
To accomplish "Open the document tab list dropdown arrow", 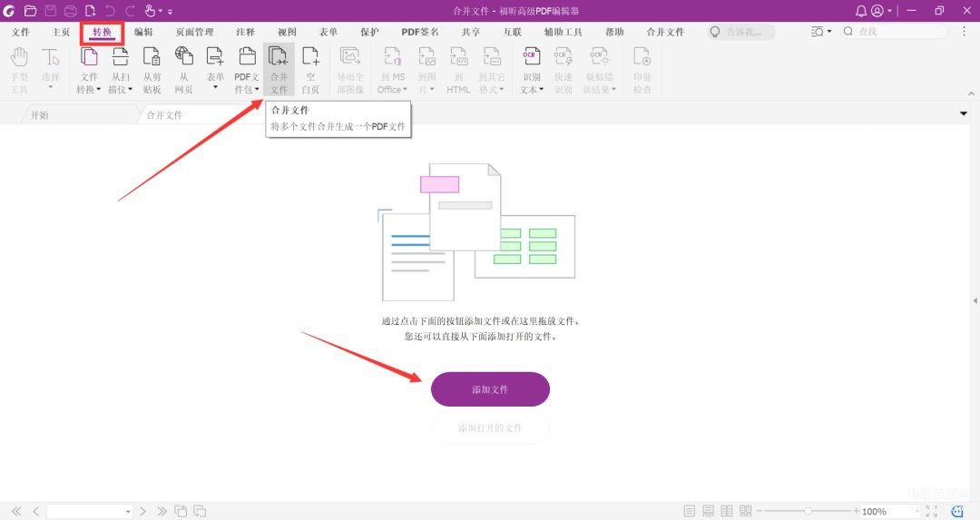I will point(963,113).
